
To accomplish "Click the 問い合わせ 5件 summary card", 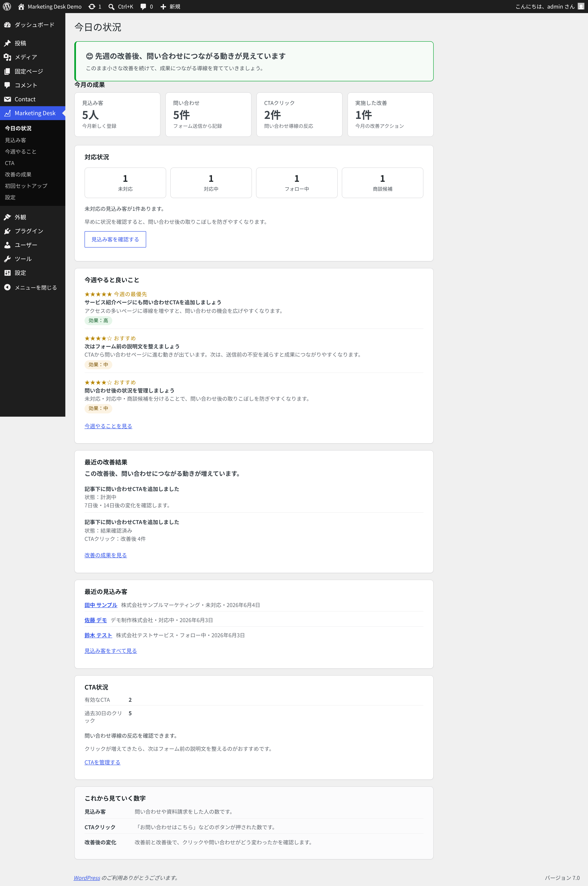I will pyautogui.click(x=208, y=114).
